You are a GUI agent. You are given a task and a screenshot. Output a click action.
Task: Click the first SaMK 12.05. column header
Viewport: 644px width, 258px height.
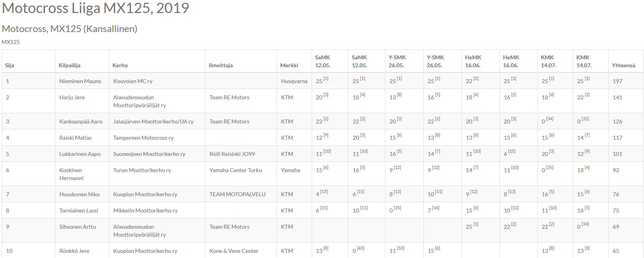[323, 61]
